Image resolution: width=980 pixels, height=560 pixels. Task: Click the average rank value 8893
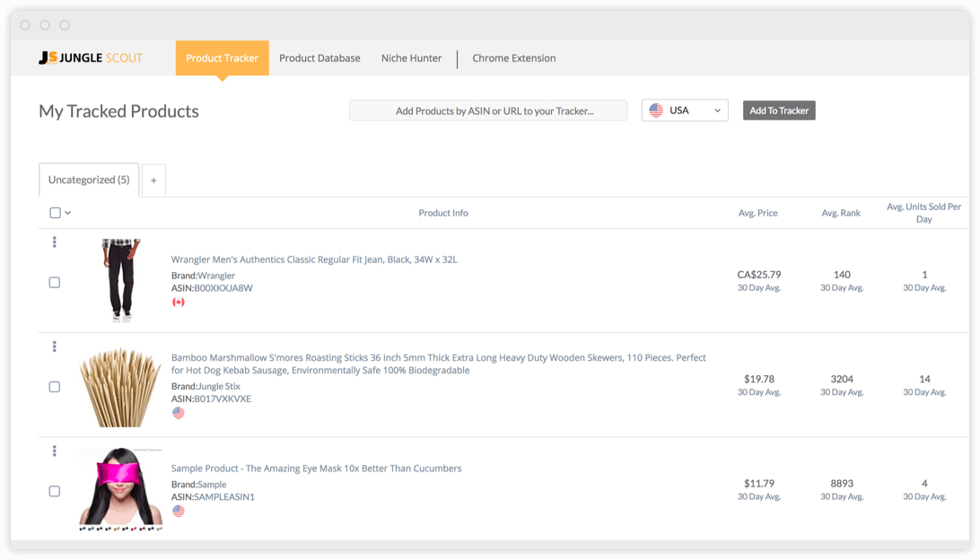842,483
